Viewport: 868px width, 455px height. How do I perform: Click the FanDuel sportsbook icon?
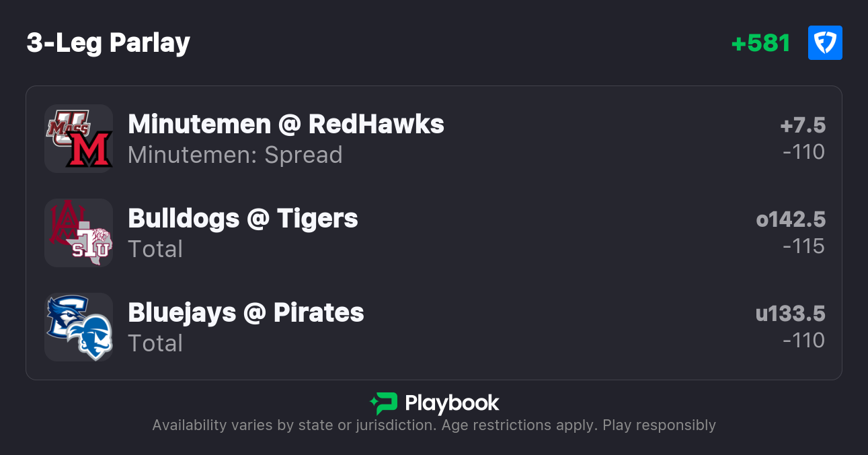825,43
